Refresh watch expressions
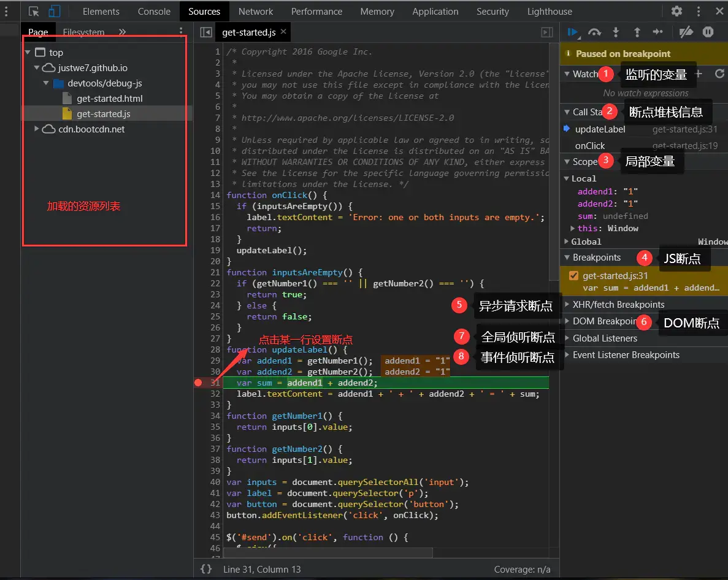The width and height of the screenshot is (728, 580). [x=719, y=74]
